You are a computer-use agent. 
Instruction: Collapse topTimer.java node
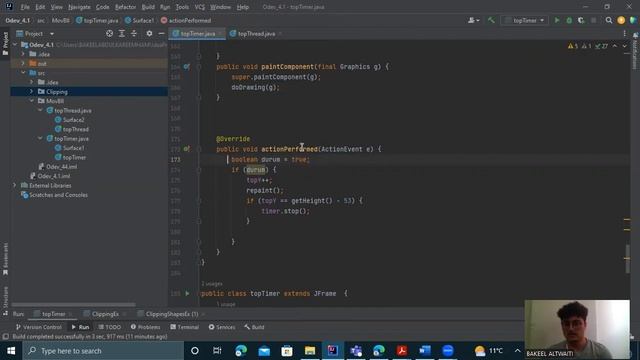click(x=40, y=138)
